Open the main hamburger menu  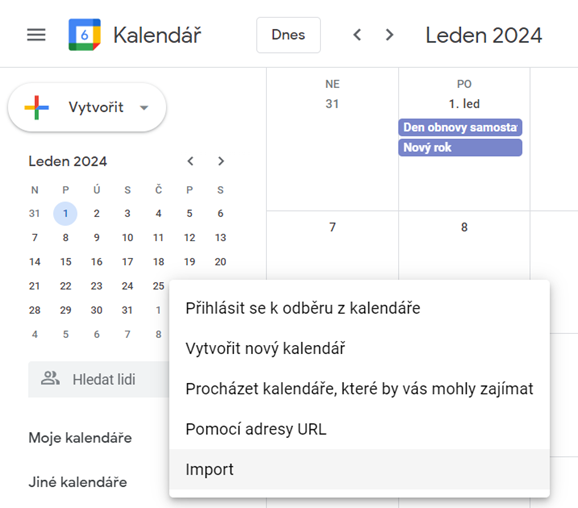(x=36, y=35)
